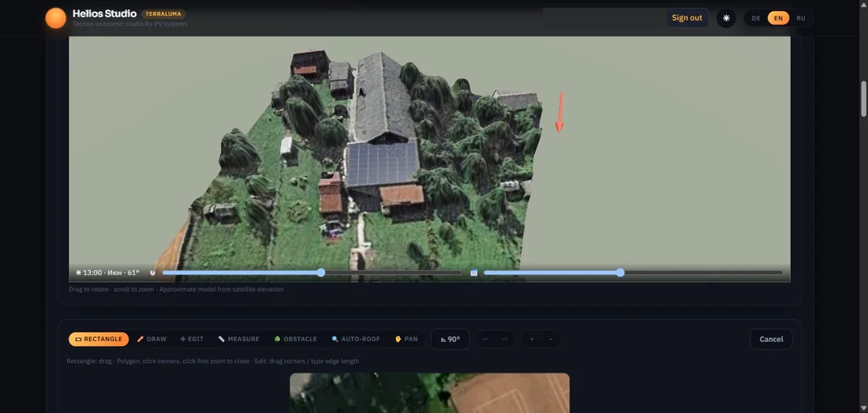
Task: Select the Draw polygon tool
Action: (x=152, y=339)
